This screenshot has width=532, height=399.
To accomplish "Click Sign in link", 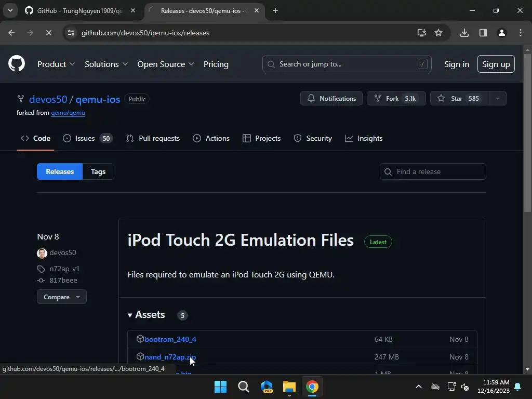I will pyautogui.click(x=456, y=64).
